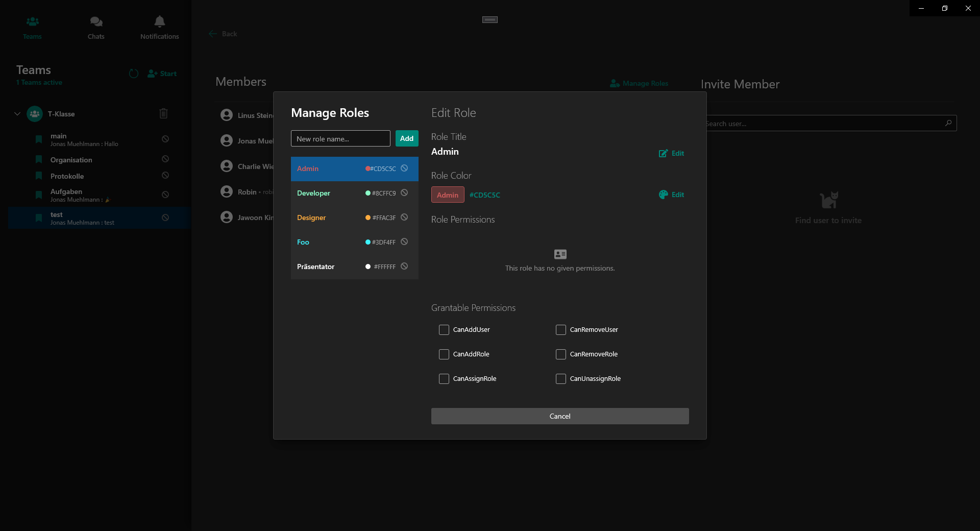980x531 pixels.
Task: Click the disable icon for Protokolle channel
Action: (165, 176)
